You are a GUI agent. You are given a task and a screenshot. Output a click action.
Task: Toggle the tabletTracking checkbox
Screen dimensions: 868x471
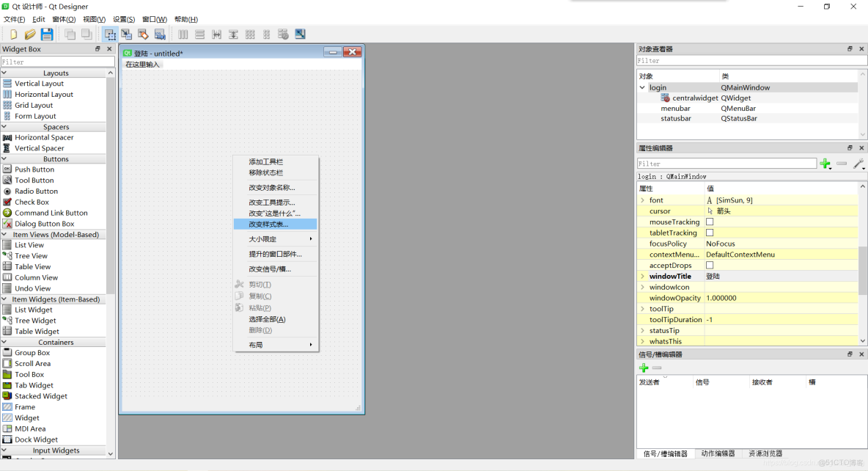[x=709, y=233]
